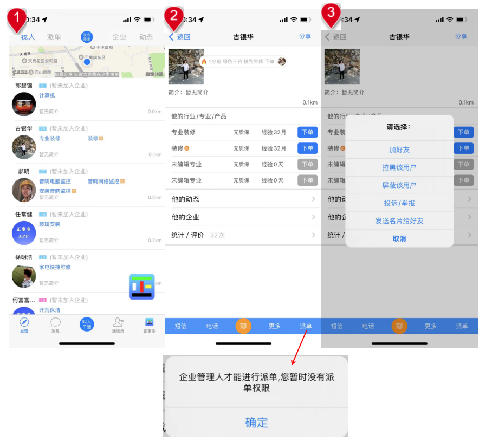Tap 派单 in screen 2 bottom bar
The width and height of the screenshot is (492, 448).
(306, 326)
